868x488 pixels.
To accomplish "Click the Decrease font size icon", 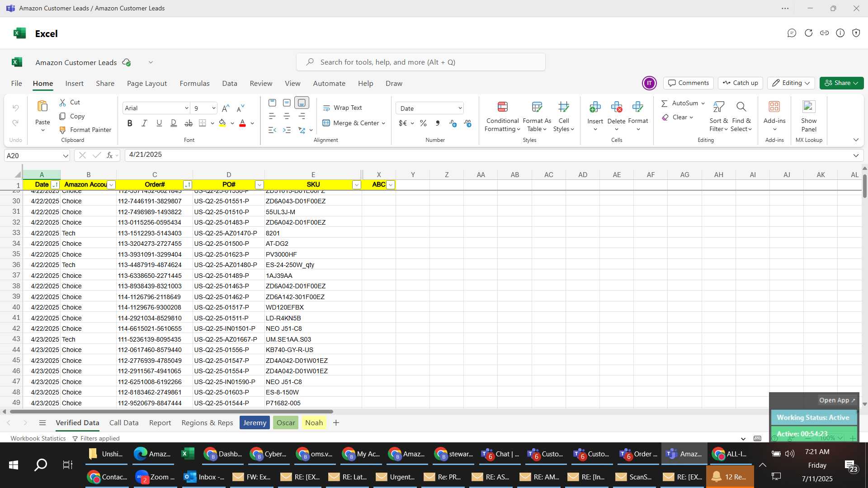I will (x=241, y=108).
